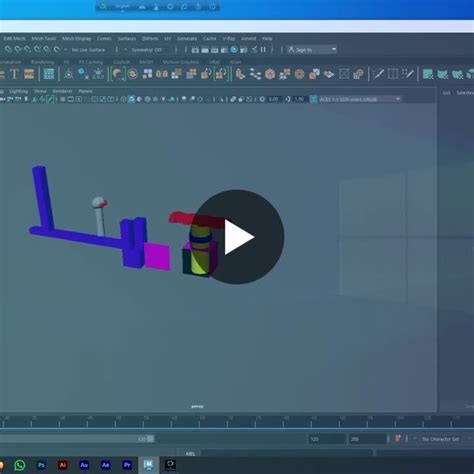This screenshot has width=474, height=474.
Task: Open the green UV Editor shelf icon
Action: 428,74
